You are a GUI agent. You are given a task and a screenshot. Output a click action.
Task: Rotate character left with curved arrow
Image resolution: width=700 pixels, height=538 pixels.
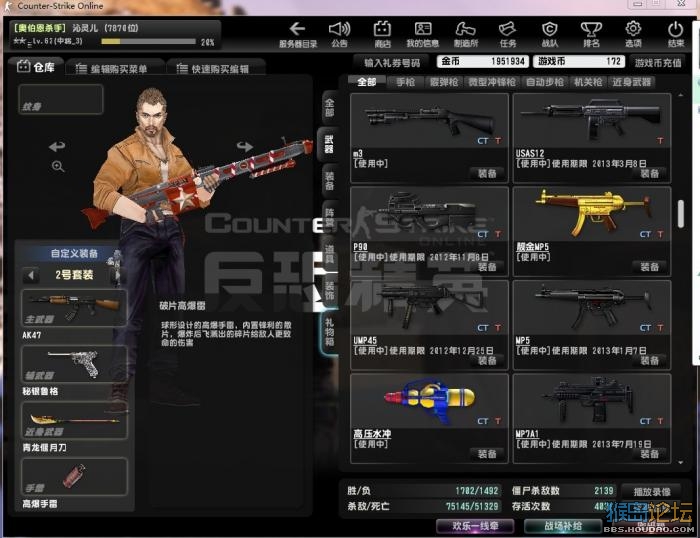(57, 146)
